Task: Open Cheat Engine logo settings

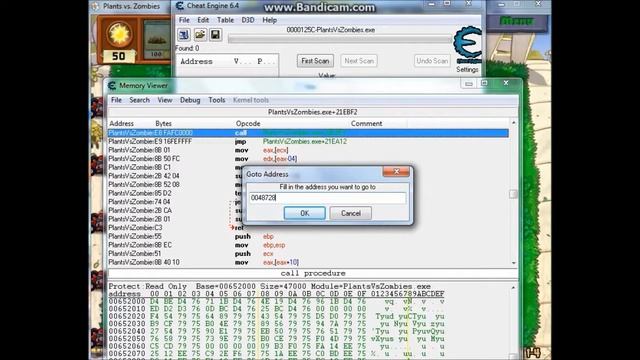Action: [468, 44]
